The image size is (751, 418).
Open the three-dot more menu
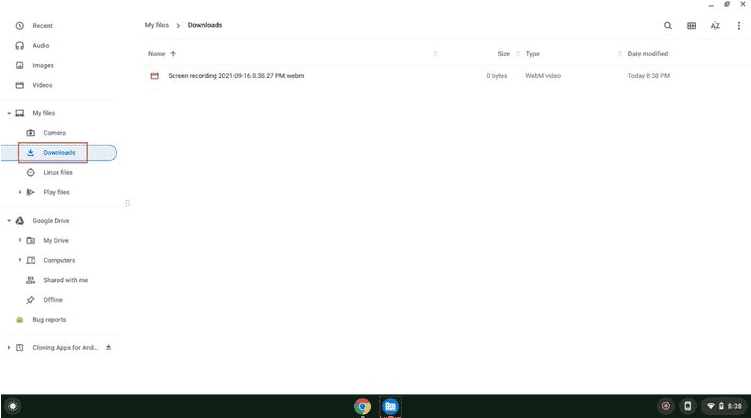739,26
